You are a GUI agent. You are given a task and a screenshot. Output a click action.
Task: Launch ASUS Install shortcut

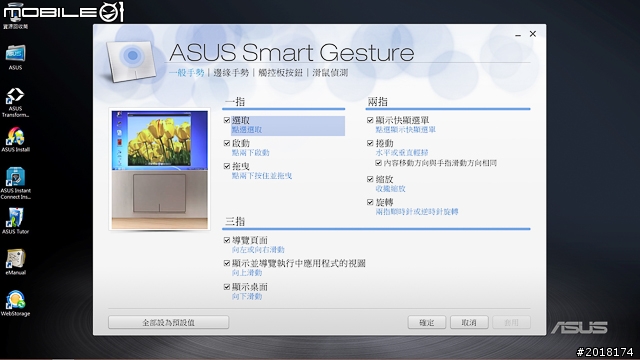(x=15, y=140)
